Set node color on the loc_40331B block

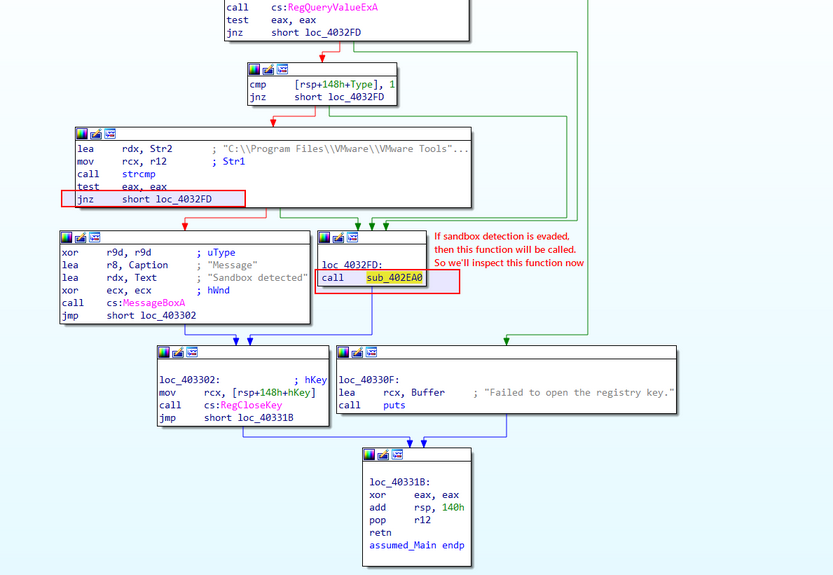369,454
